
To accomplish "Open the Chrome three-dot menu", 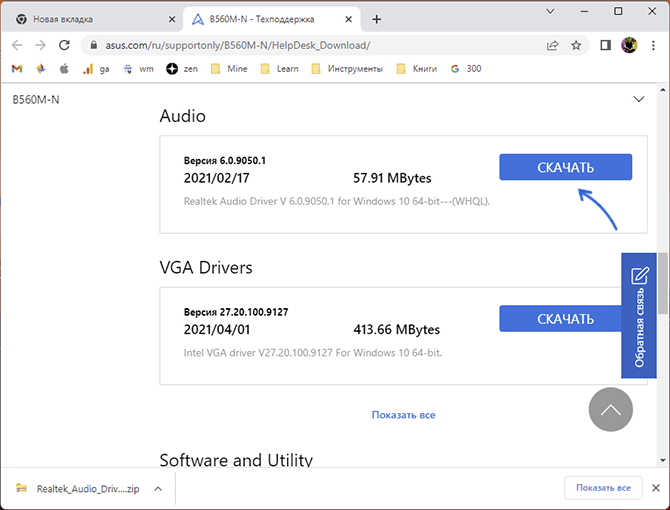I will (x=653, y=45).
